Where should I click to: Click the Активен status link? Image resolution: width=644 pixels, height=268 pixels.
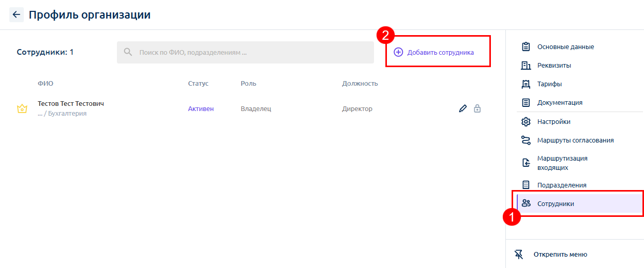(201, 109)
